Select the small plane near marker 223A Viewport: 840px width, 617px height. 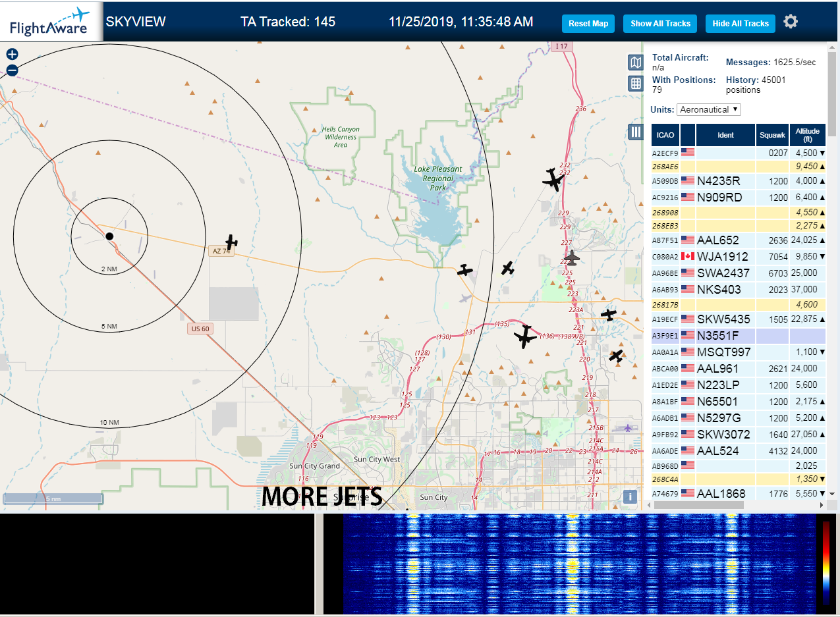coord(609,314)
